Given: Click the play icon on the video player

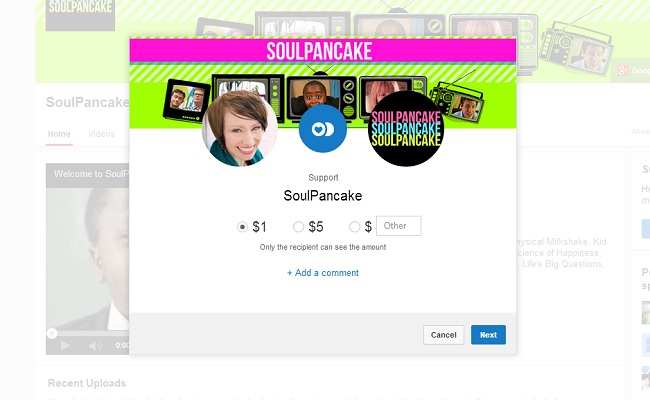Looking at the screenshot, I should point(65,345).
